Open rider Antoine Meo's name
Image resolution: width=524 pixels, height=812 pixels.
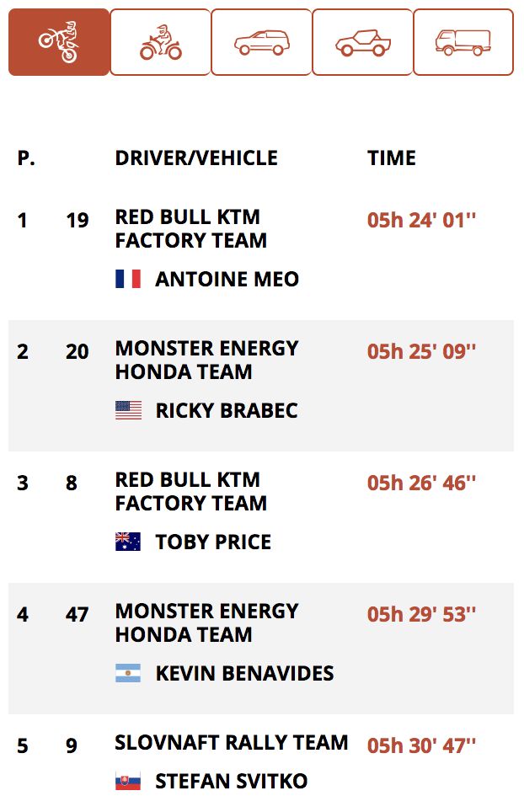(227, 279)
